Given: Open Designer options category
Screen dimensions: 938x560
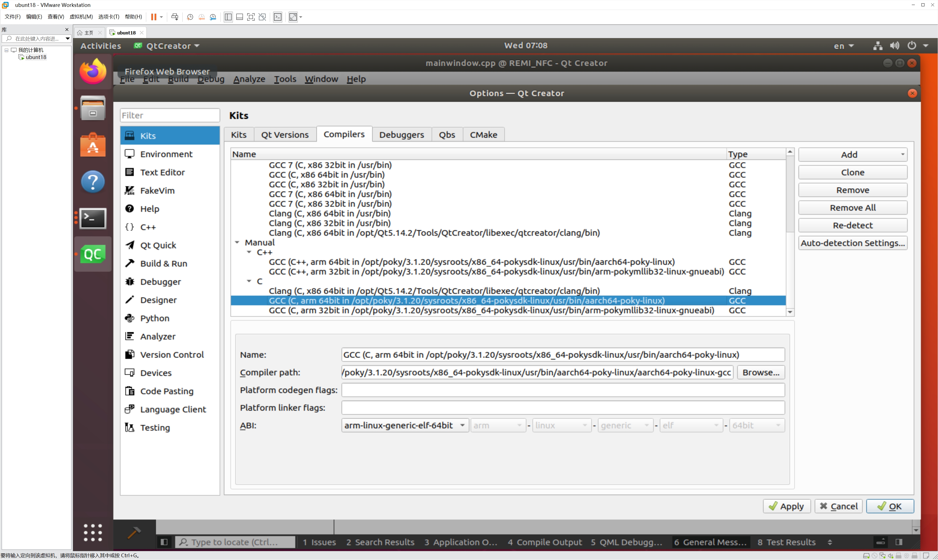Looking at the screenshot, I should [x=170, y=300].
